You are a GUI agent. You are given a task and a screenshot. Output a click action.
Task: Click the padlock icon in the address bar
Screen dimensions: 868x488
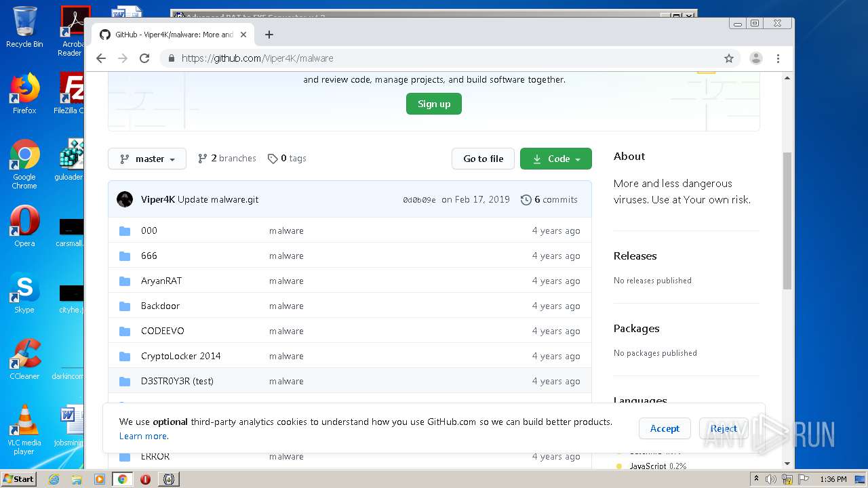coord(172,58)
